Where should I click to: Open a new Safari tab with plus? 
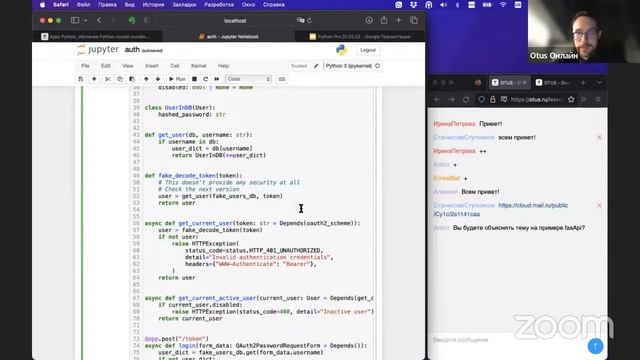click(399, 20)
